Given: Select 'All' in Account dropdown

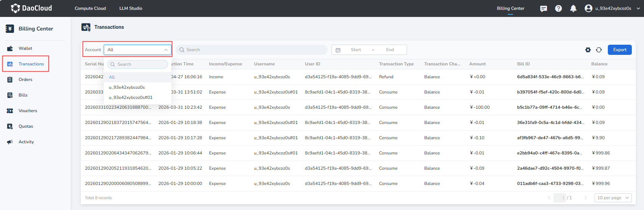Looking at the screenshot, I should coord(138,77).
